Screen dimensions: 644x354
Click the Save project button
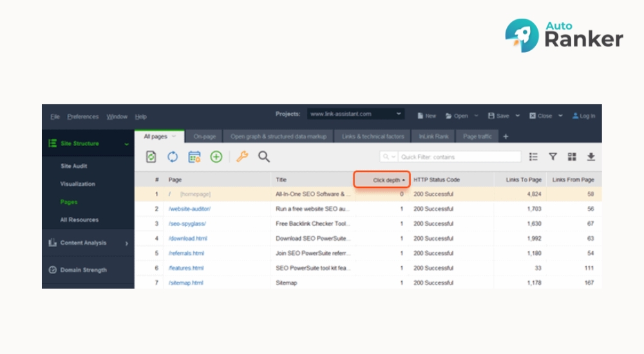coord(498,116)
